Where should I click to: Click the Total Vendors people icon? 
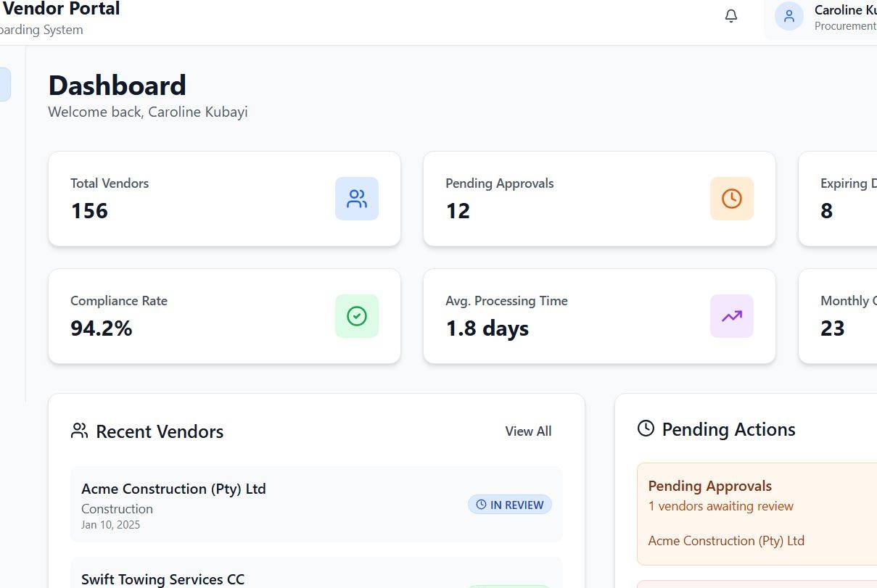coord(356,199)
